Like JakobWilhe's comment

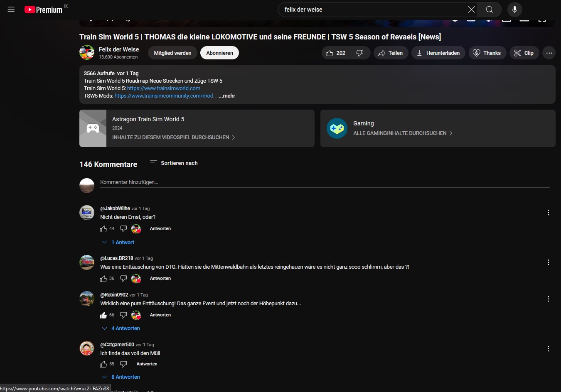pos(103,229)
